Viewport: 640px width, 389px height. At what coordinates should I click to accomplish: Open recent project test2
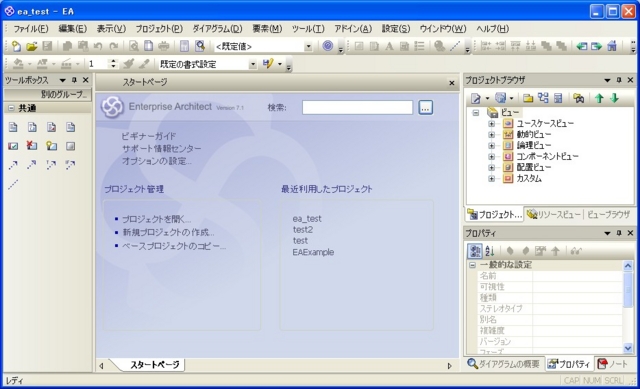pos(303,230)
